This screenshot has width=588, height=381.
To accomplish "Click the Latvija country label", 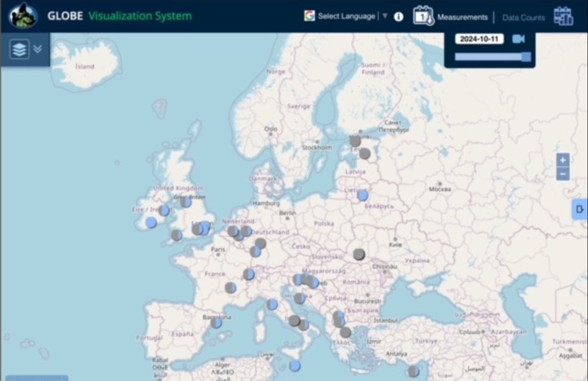I will [355, 172].
